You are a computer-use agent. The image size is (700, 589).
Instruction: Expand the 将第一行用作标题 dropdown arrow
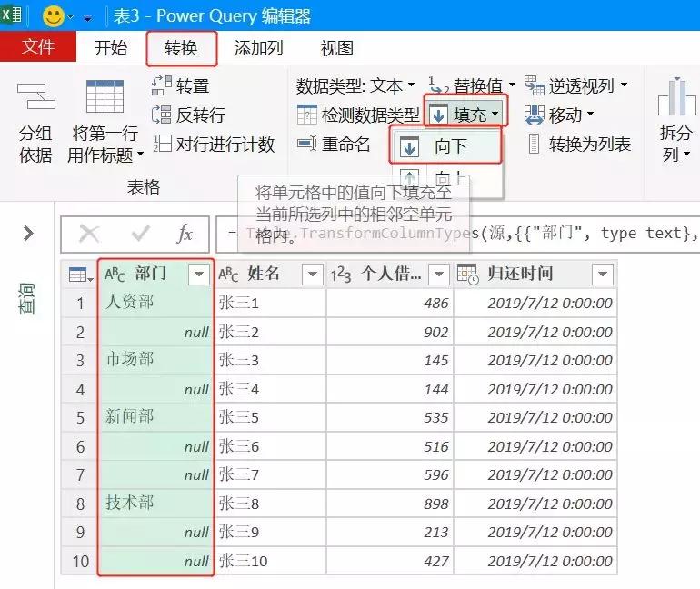pyautogui.click(x=140, y=155)
